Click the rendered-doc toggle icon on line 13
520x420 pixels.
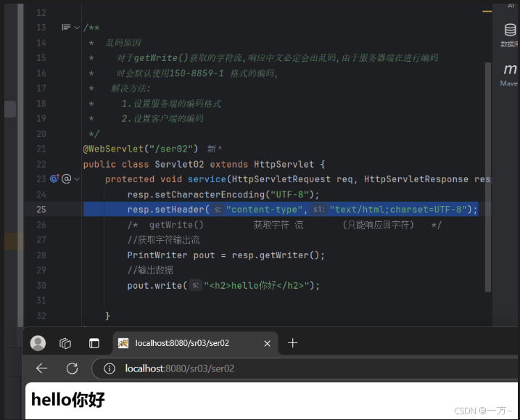tap(66, 28)
